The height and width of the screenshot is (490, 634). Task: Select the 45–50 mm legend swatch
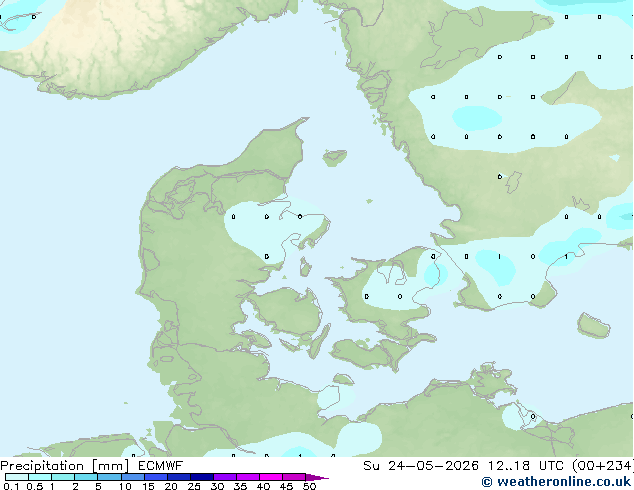click(294, 477)
